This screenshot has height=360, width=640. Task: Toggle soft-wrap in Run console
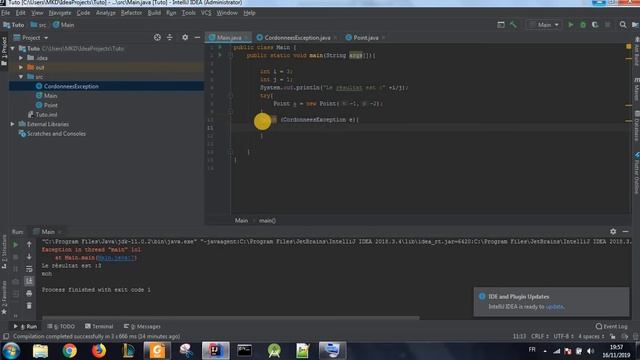pos(29,269)
